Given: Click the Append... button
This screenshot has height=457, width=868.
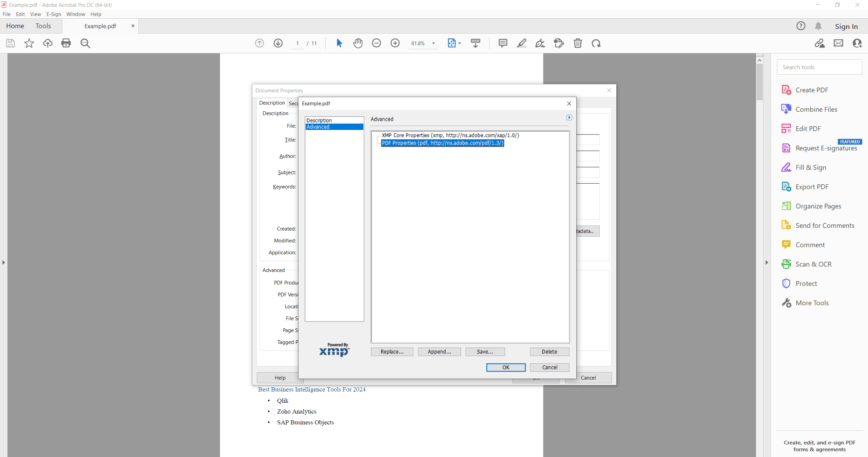Looking at the screenshot, I should click(x=439, y=352).
